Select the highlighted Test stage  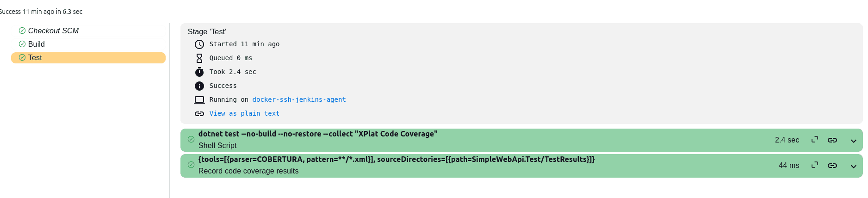pyautogui.click(x=35, y=58)
